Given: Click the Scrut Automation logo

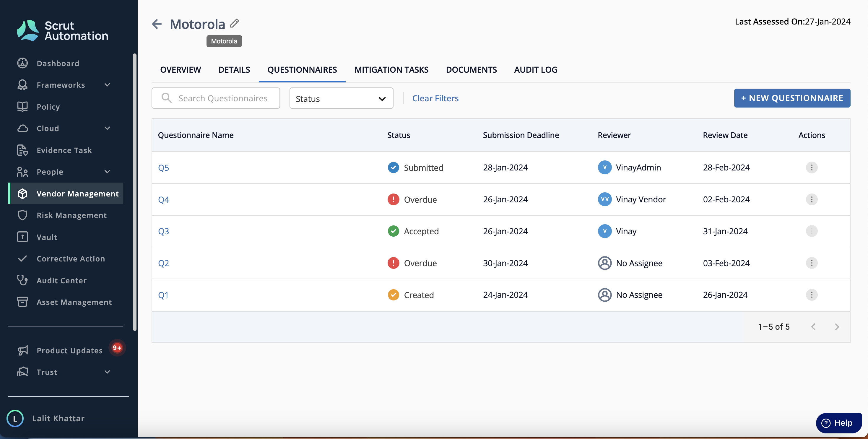Looking at the screenshot, I should tap(62, 31).
